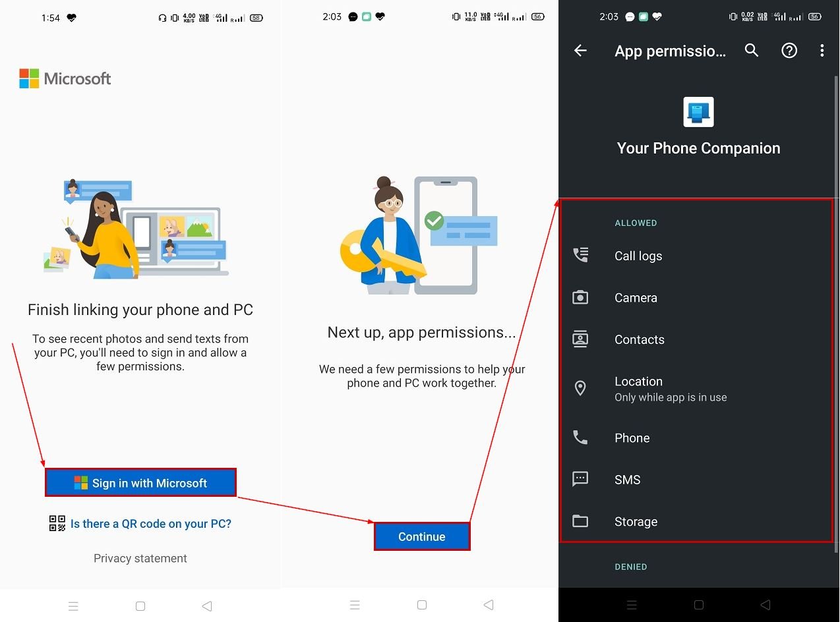Tap the Storage folder icon
The height and width of the screenshot is (622, 840).
pyautogui.click(x=580, y=521)
